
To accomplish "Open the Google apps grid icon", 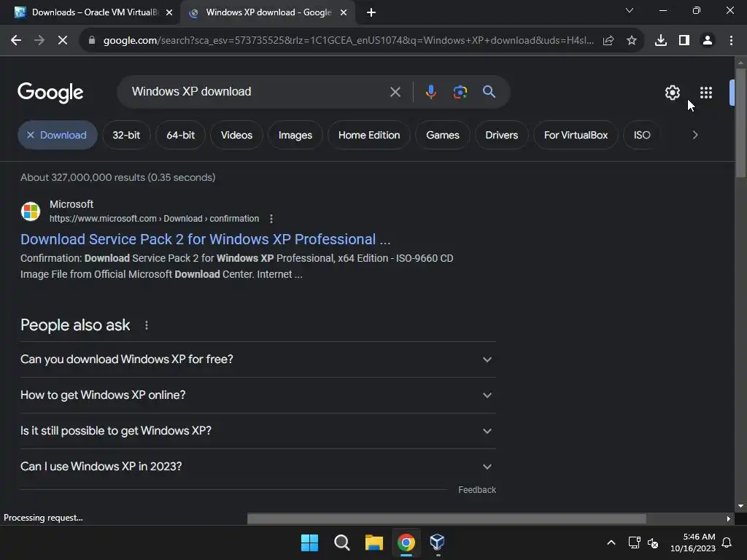I will 706,93.
